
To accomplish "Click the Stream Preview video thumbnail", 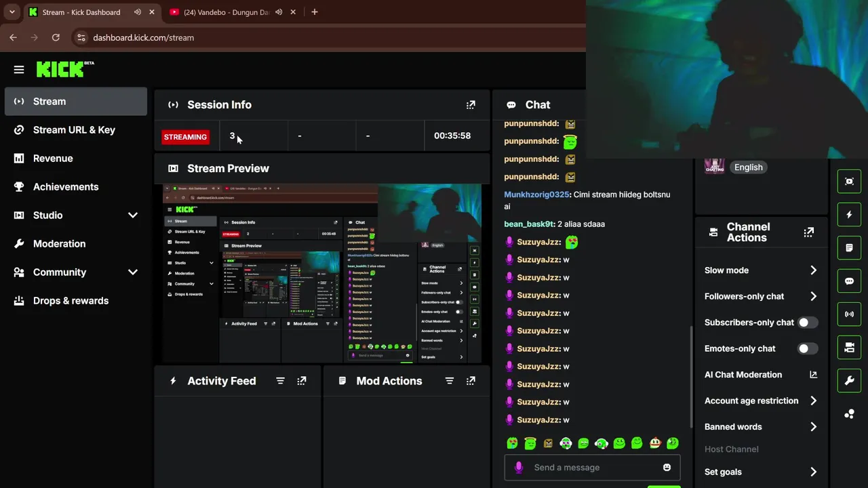I will pos(322,273).
